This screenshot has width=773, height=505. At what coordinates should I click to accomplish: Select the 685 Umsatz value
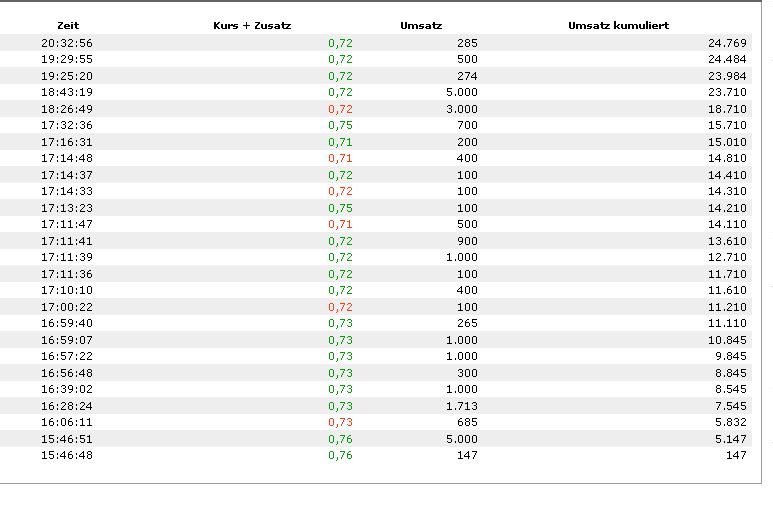tap(467, 422)
